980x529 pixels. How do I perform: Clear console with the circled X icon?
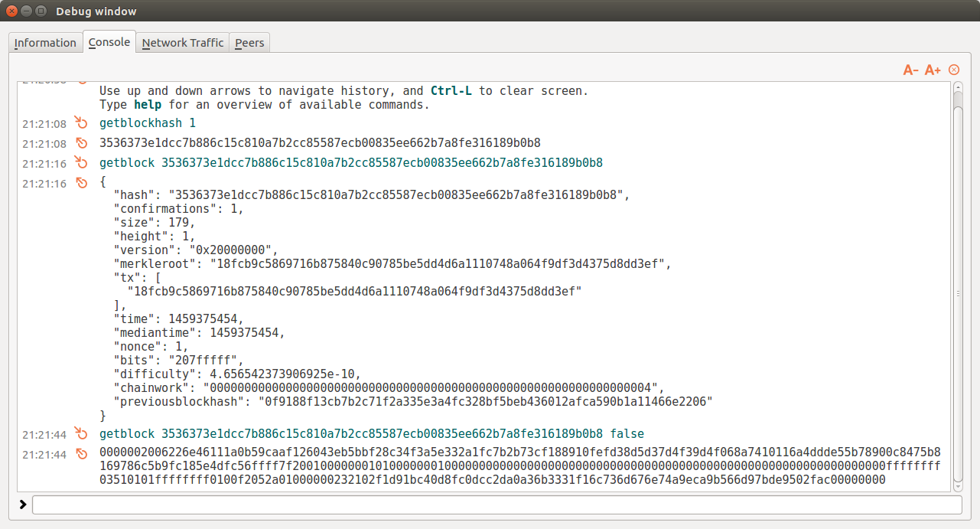click(954, 70)
